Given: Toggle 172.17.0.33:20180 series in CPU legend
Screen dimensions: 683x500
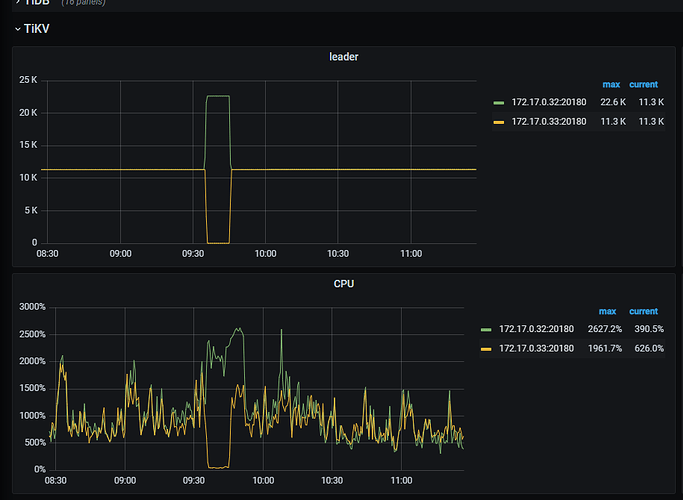Looking at the screenshot, I should click(x=536, y=348).
